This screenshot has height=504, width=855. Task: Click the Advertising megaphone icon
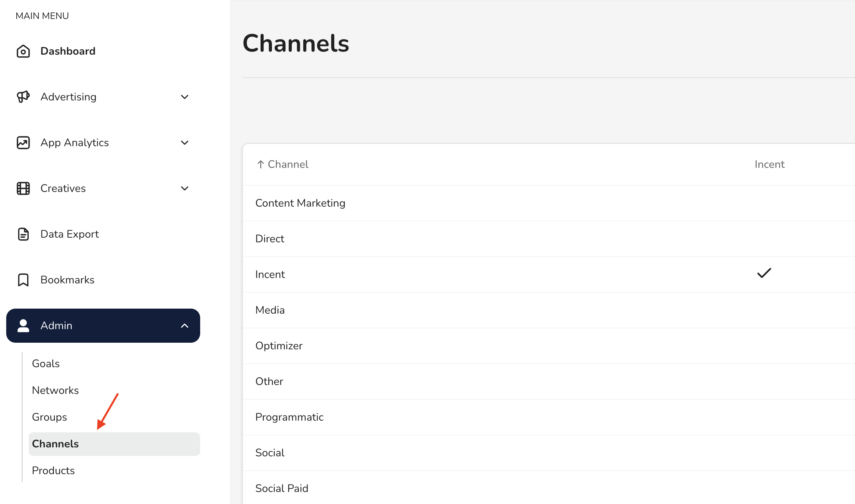point(23,97)
